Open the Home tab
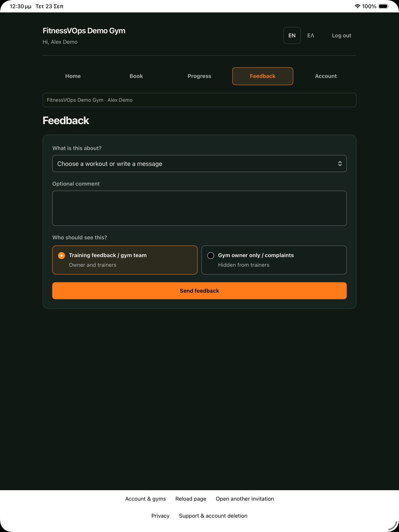 click(x=73, y=76)
